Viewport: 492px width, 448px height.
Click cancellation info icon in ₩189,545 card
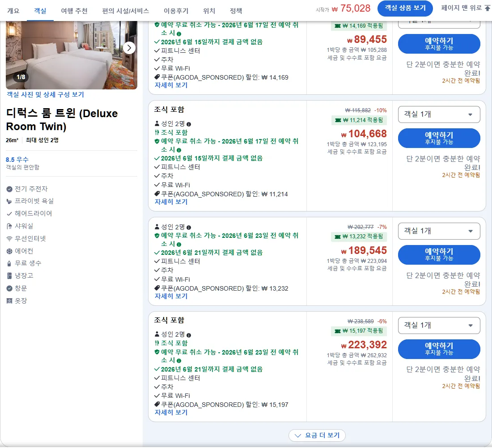tap(179, 245)
